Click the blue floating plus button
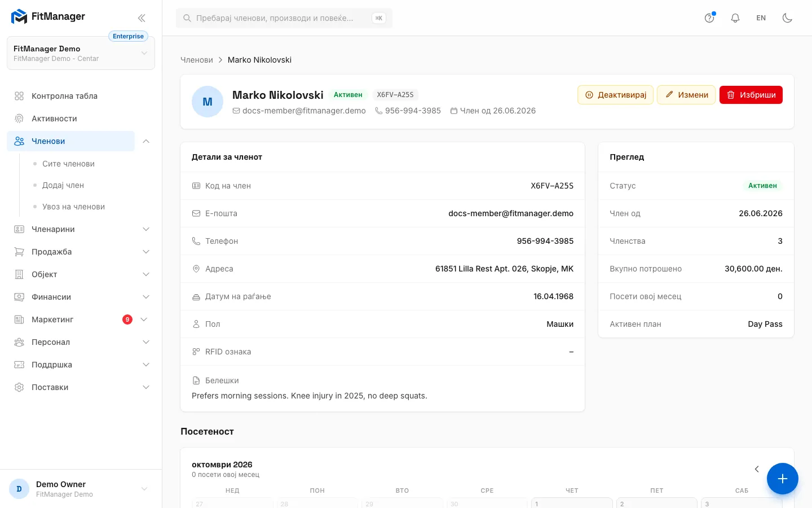This screenshot has width=812, height=508. coord(783,479)
